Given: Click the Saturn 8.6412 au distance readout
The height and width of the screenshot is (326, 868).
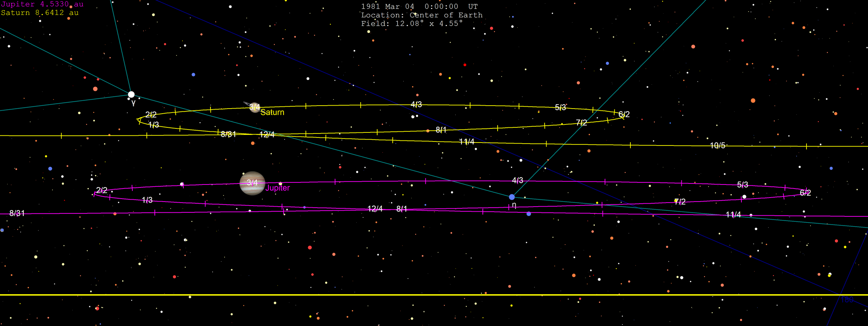Looking at the screenshot, I should click(x=40, y=13).
